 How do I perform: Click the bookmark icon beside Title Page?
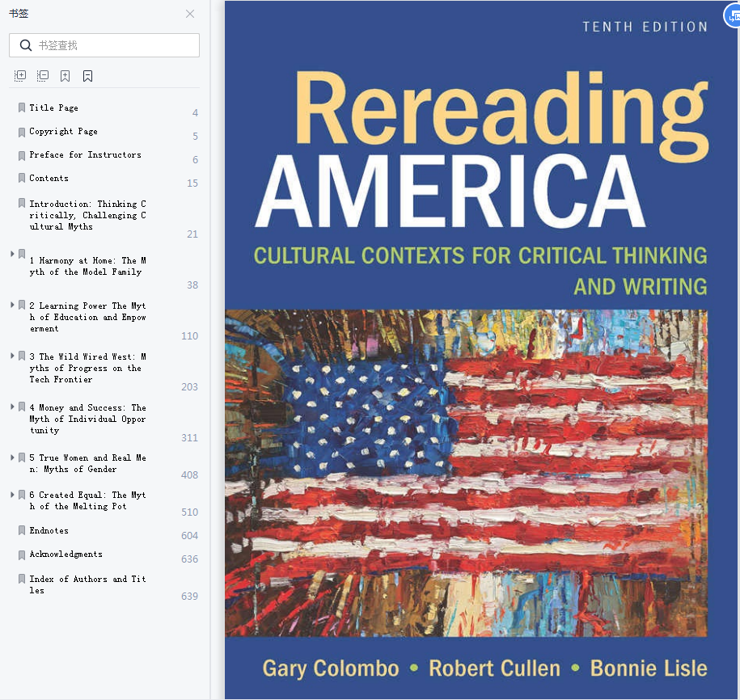click(x=22, y=108)
